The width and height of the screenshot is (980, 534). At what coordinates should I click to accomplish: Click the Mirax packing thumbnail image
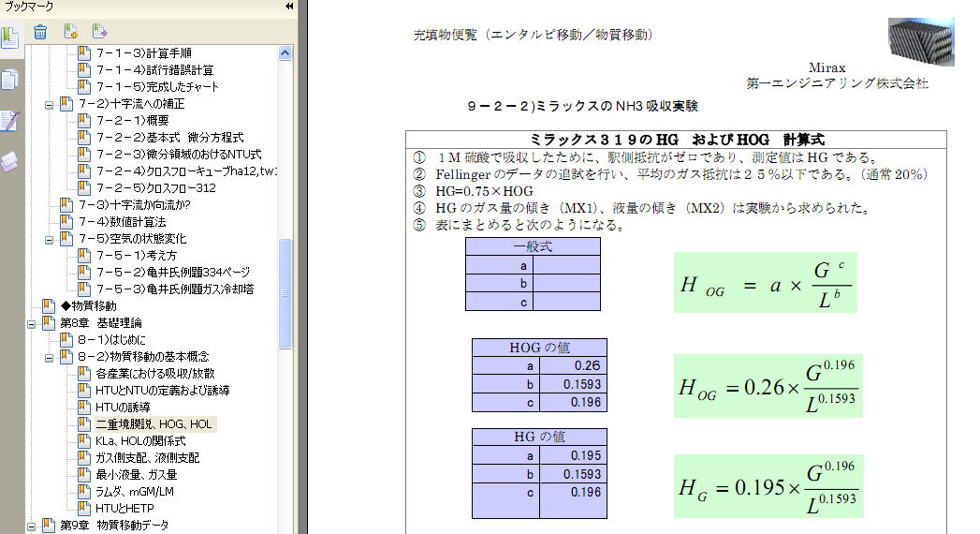(921, 41)
